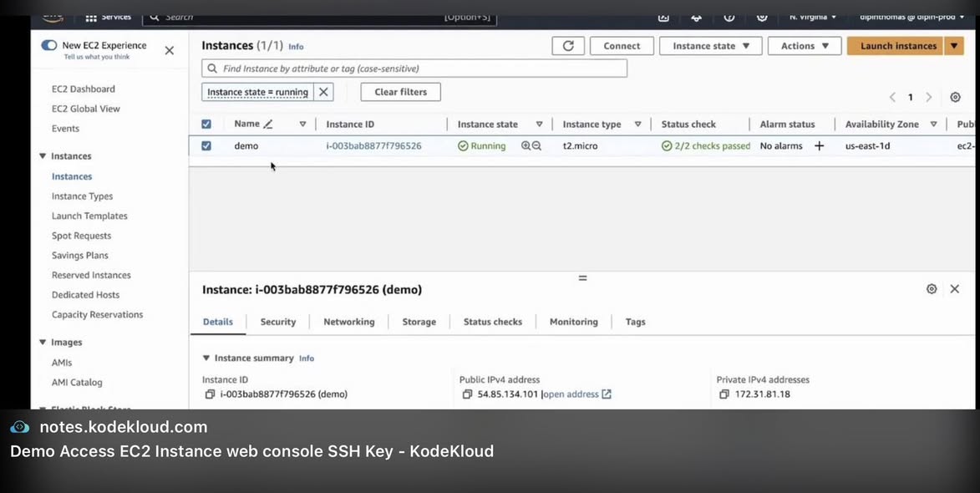Refresh the instances list
Viewport: 980px width, 493px height.
point(568,46)
